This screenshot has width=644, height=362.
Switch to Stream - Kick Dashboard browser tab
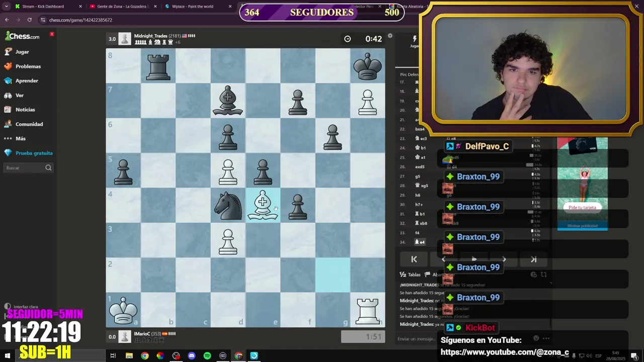pyautogui.click(x=43, y=7)
